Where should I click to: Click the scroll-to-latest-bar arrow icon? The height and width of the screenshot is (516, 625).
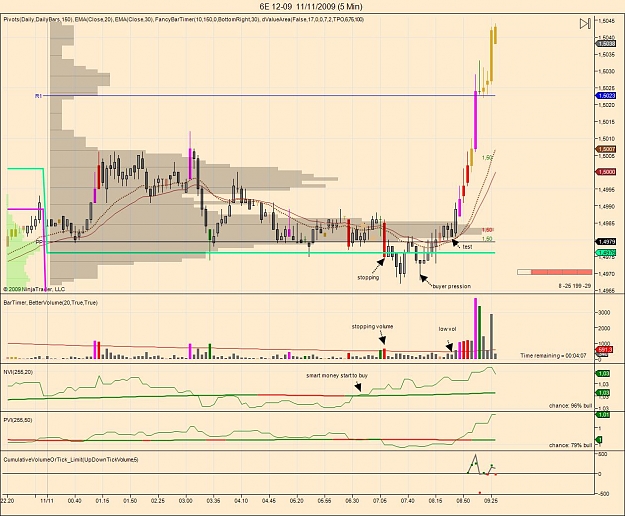[585, 24]
